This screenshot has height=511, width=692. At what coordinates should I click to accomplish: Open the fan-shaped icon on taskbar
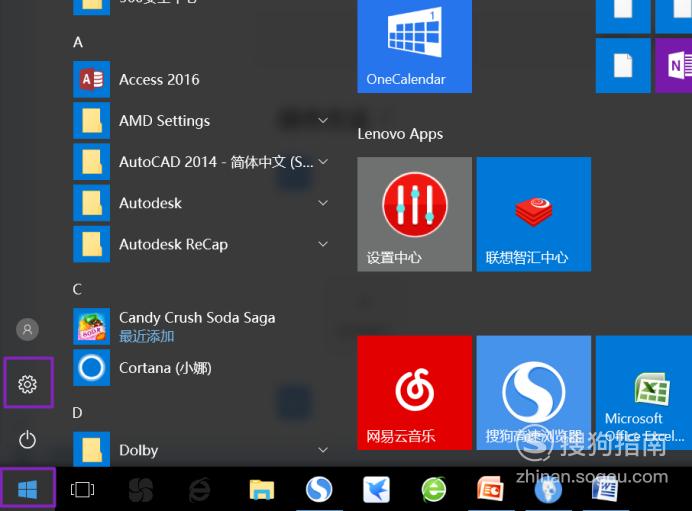click(x=141, y=489)
